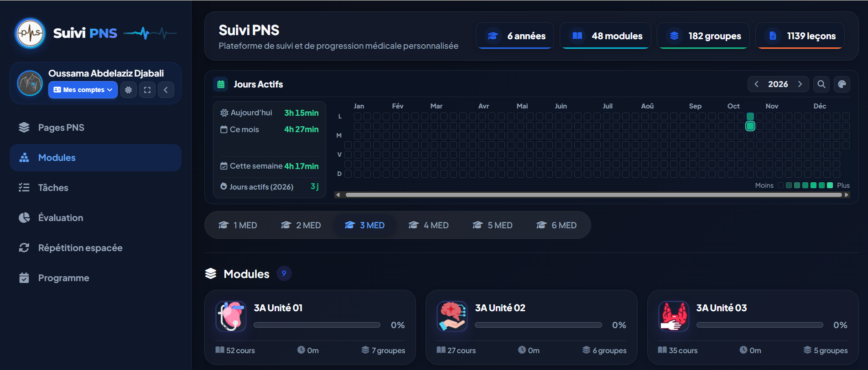Click the 6 années stat badge

[x=515, y=36]
